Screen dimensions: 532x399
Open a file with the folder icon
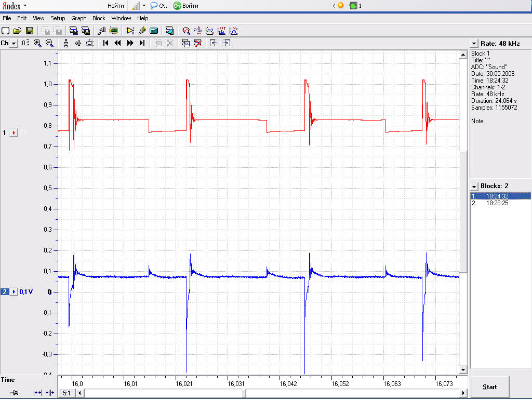pos(17,31)
